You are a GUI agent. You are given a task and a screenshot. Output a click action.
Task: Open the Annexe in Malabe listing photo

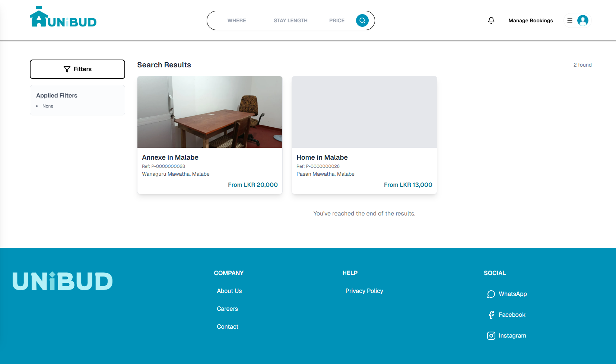coord(210,112)
